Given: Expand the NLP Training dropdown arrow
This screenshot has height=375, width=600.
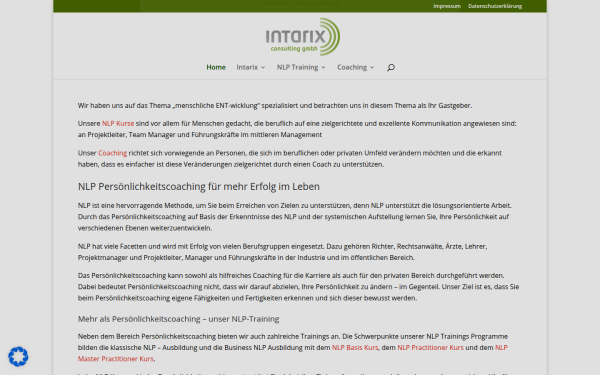Looking at the screenshot, I should 323,67.
